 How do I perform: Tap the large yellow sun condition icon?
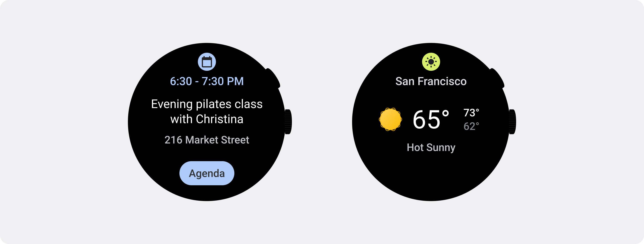[x=390, y=119]
